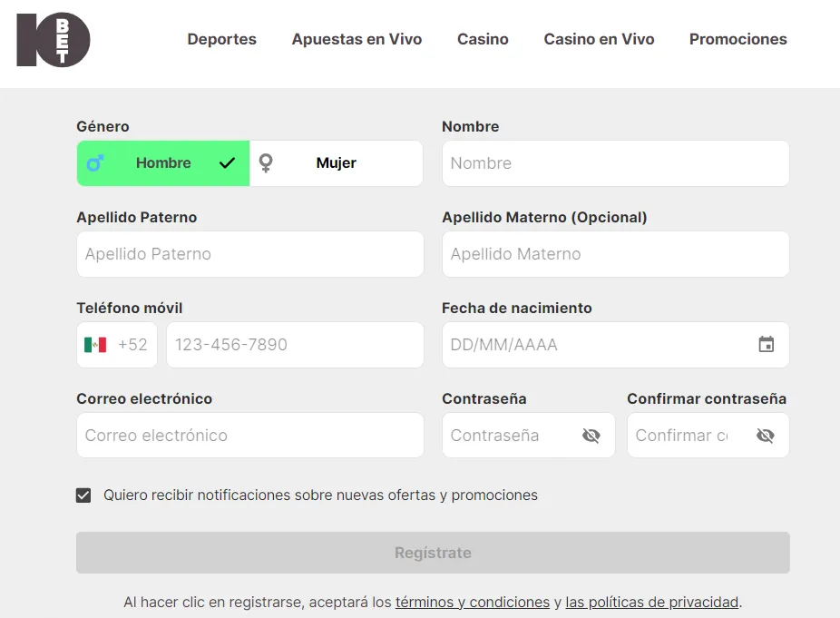Show the Contraseña password text
This screenshot has height=618, width=840.
point(591,436)
